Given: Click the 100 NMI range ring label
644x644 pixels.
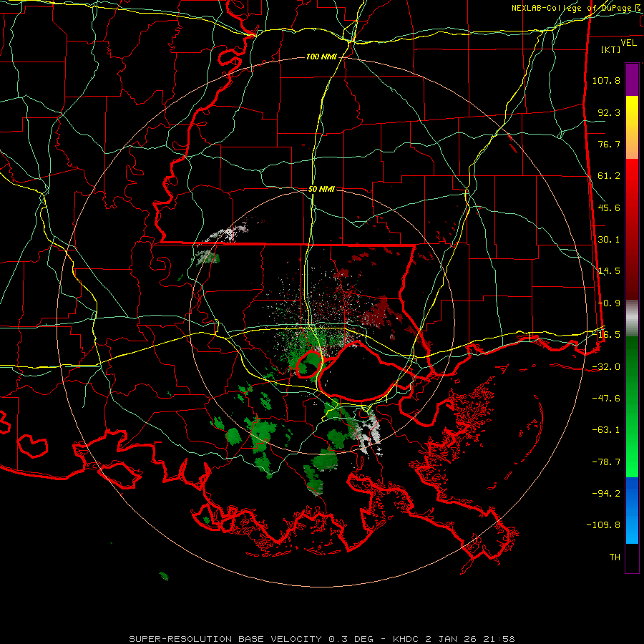Looking at the screenshot, I should 321,57.
